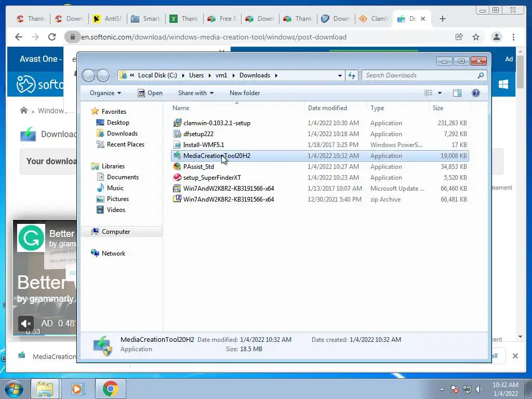This screenshot has height=399, width=532.
Task: Open Recent Places in navigation pane
Action: [126, 144]
